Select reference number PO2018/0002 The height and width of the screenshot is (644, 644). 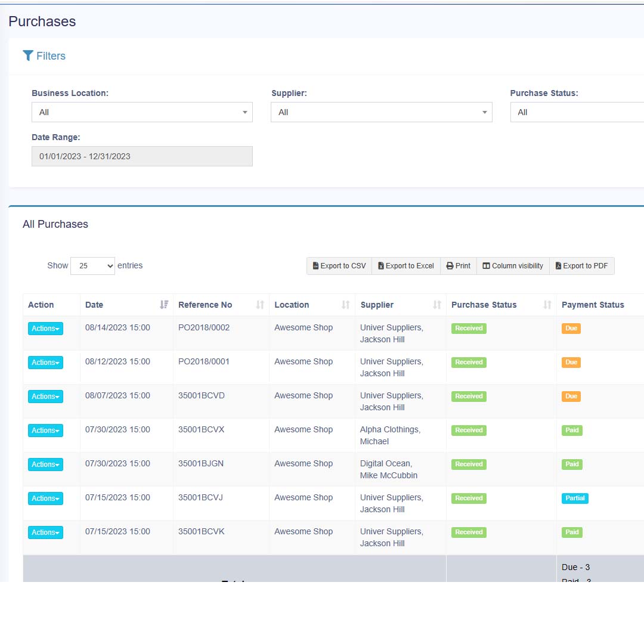click(204, 328)
